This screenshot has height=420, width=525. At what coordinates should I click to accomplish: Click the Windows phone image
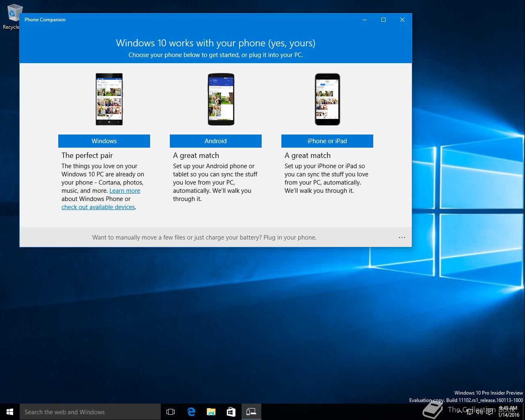(x=109, y=99)
